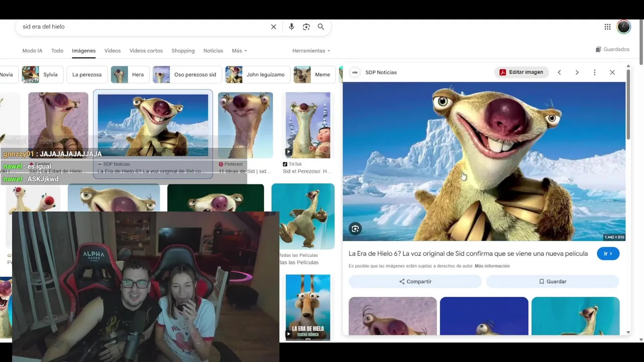Start voice search with the microphone icon
Screen dimensions: 644x362
pyautogui.click(x=291, y=27)
